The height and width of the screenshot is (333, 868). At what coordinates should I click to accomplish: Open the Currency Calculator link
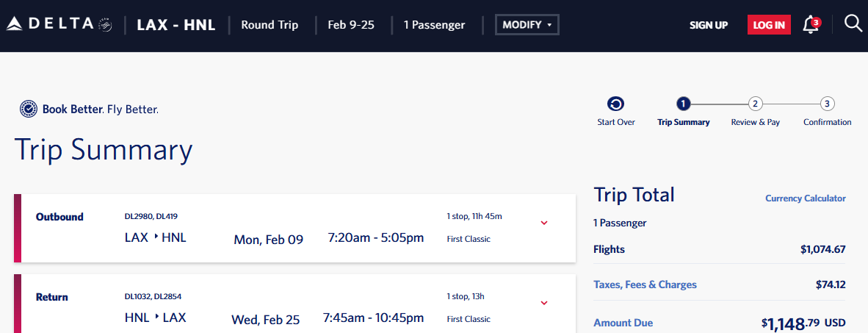(806, 198)
